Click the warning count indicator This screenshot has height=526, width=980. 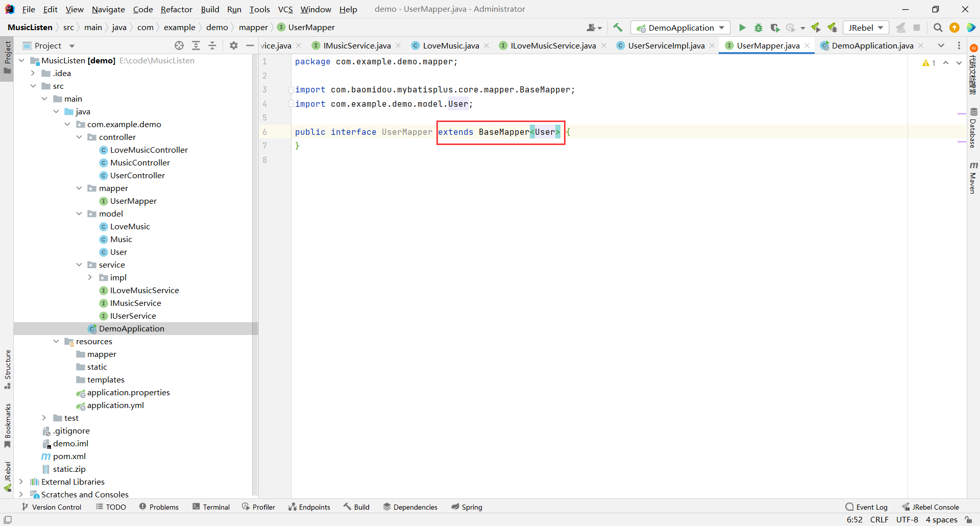tap(929, 63)
